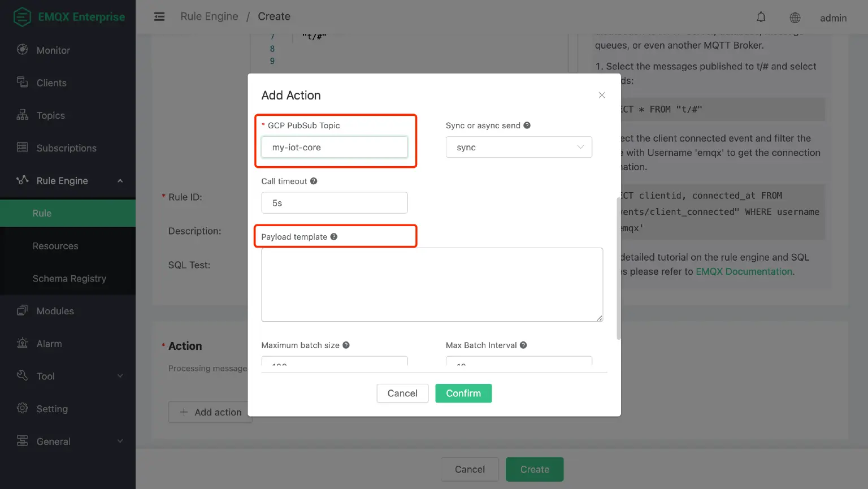868x489 pixels.
Task: Expand the Tool section
Action: click(x=48, y=375)
